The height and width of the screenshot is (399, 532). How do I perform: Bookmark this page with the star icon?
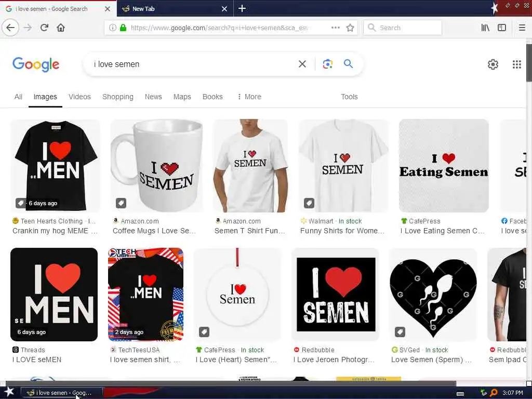[350, 28]
